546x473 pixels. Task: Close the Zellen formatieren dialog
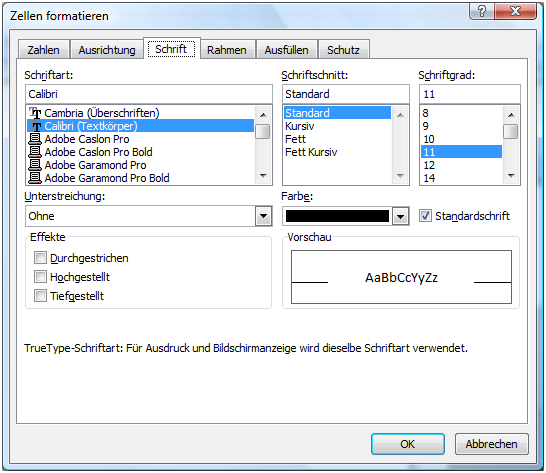point(515,11)
